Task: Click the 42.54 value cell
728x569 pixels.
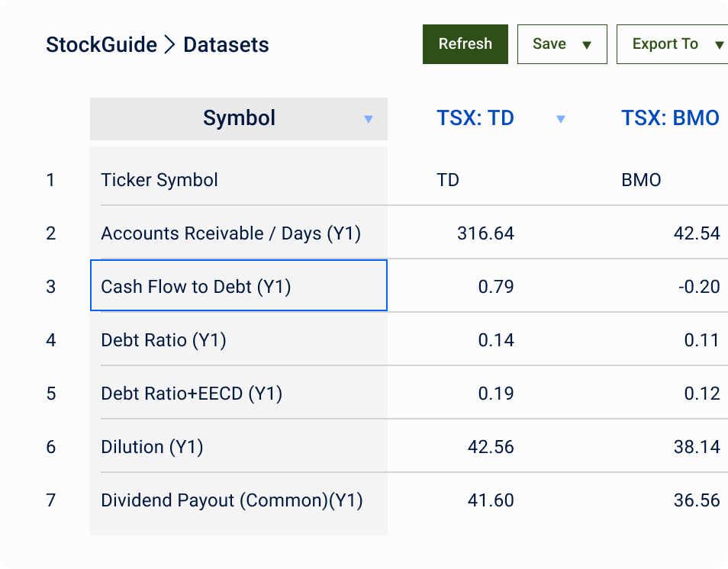Action: pyautogui.click(x=697, y=233)
